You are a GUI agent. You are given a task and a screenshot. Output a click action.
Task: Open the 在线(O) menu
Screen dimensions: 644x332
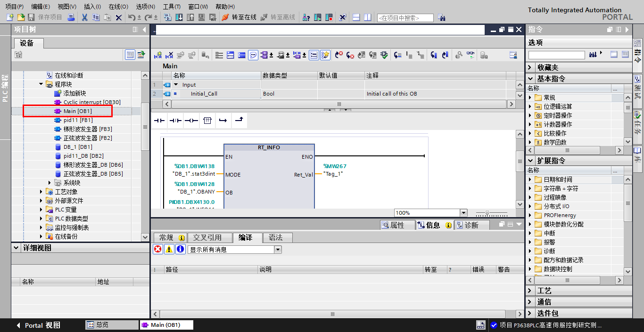pyautogui.click(x=118, y=7)
